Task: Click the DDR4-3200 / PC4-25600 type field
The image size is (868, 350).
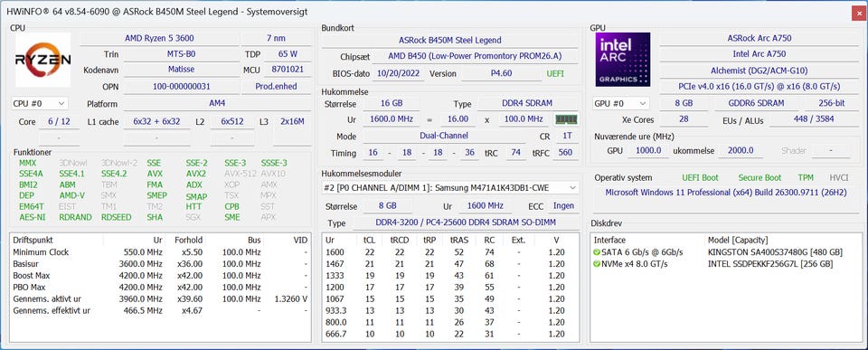Action: (467, 222)
